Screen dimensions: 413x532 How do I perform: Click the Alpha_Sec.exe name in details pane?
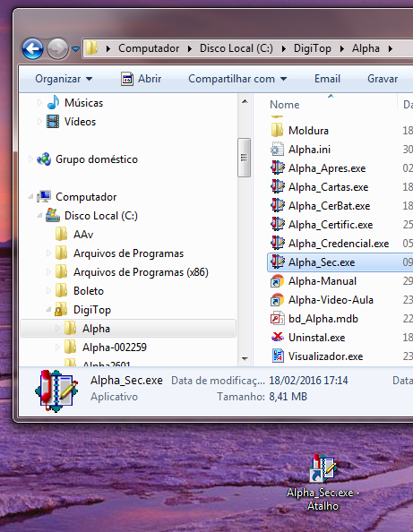pos(126,381)
